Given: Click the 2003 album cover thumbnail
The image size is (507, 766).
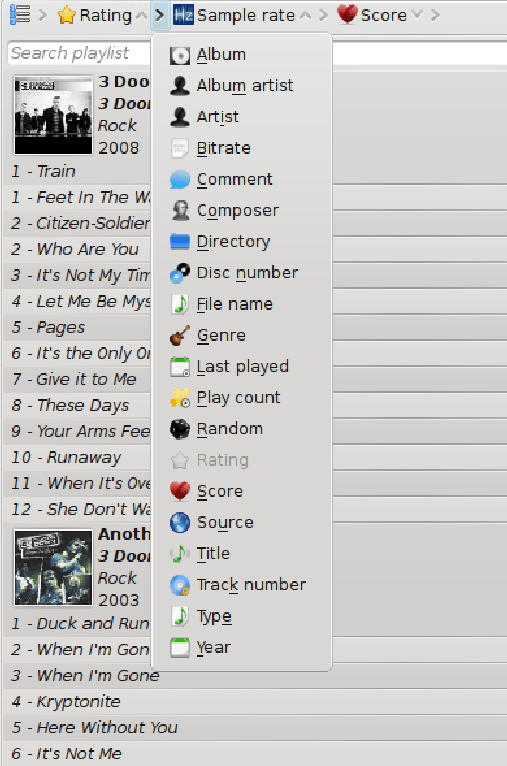Looking at the screenshot, I should pos(53,568).
